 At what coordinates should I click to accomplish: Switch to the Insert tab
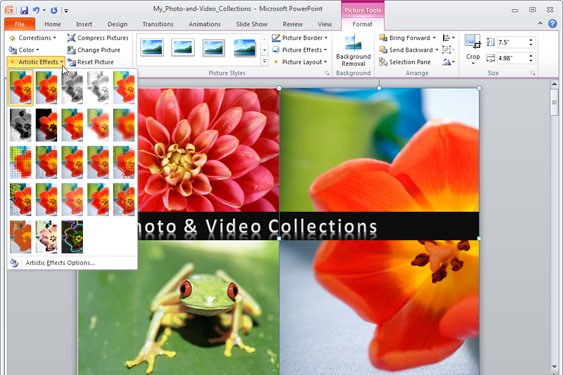[x=84, y=24]
